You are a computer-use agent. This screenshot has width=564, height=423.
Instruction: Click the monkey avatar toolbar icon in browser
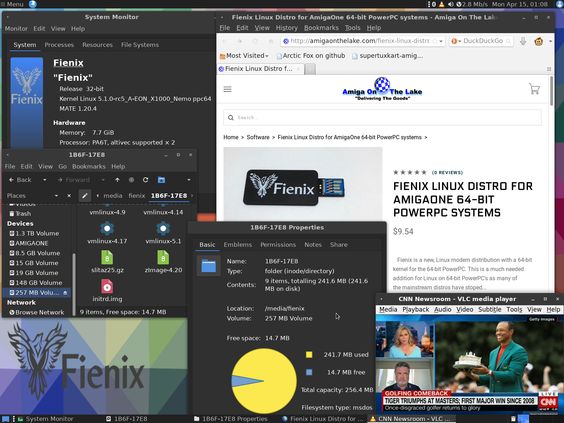[538, 41]
